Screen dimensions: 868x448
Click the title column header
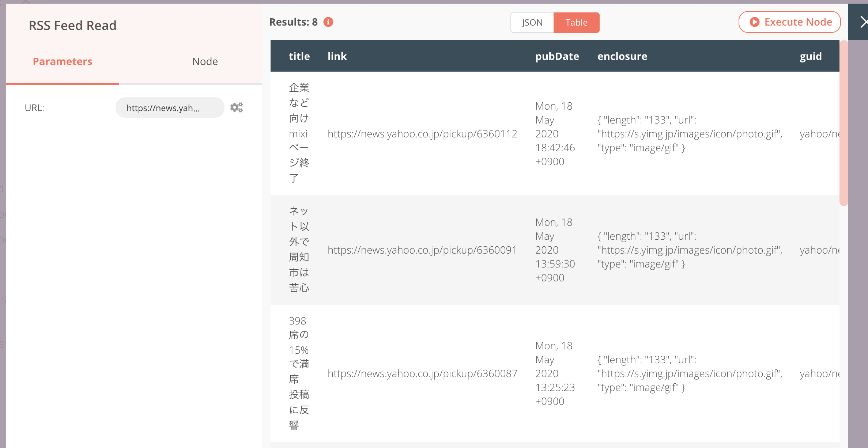(299, 56)
